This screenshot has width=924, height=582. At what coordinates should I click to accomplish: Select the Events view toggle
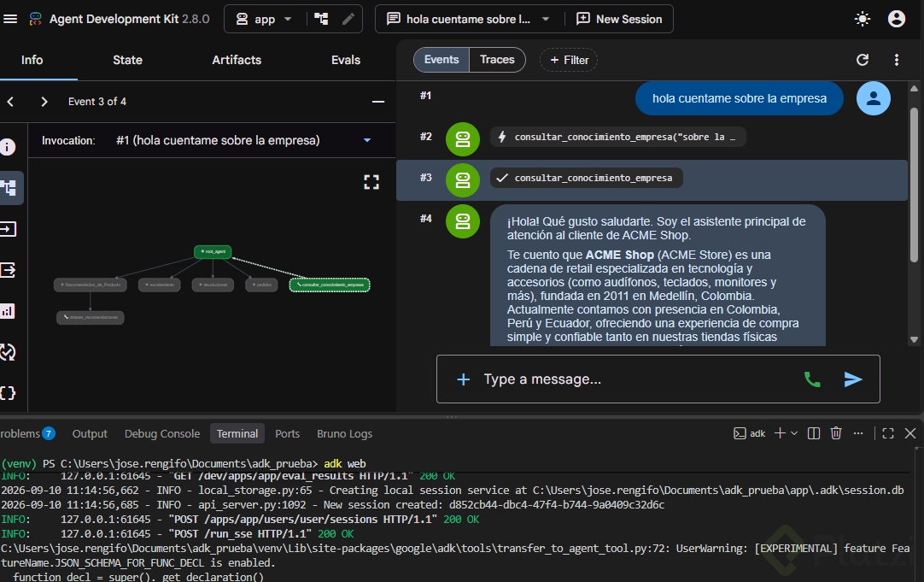(x=442, y=60)
